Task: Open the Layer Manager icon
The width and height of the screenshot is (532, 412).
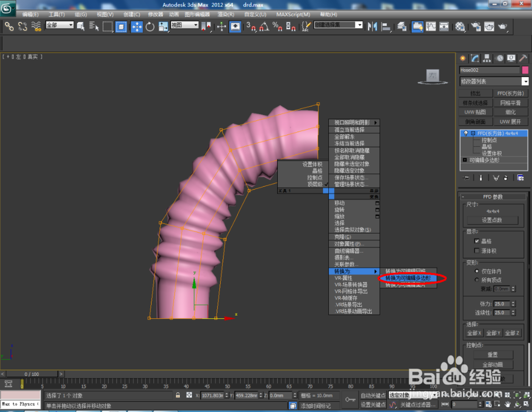Action: [x=402, y=27]
